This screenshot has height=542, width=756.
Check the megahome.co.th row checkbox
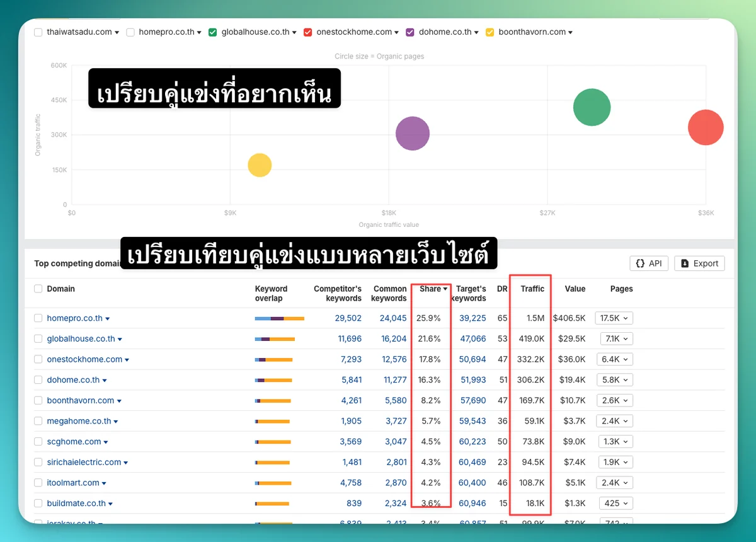click(x=38, y=421)
